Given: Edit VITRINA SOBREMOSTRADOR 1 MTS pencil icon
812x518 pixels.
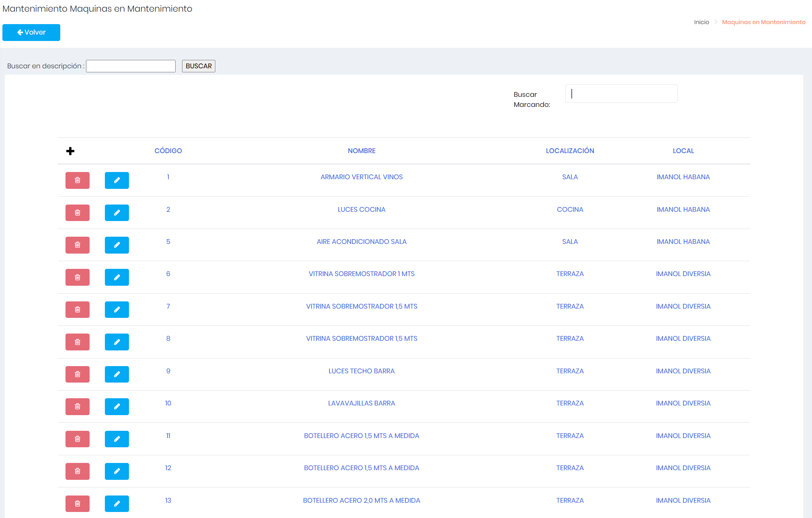Looking at the screenshot, I should [117, 277].
